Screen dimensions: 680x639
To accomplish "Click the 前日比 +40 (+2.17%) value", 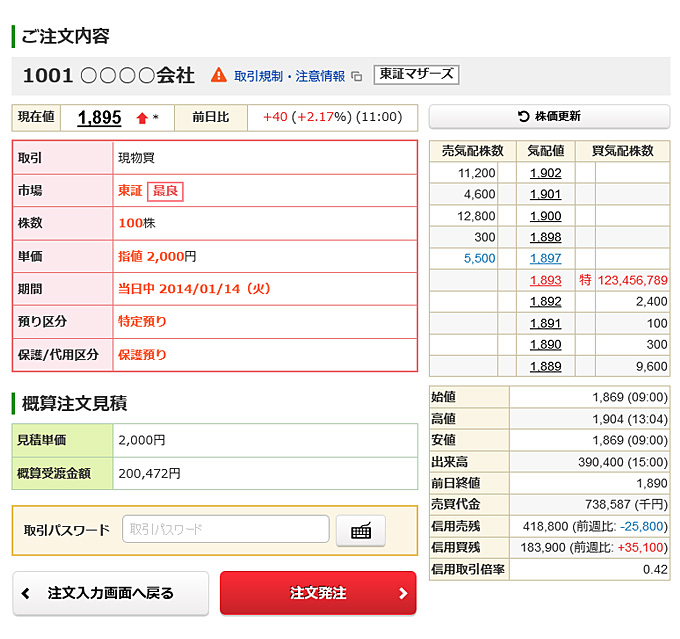I will click(333, 117).
